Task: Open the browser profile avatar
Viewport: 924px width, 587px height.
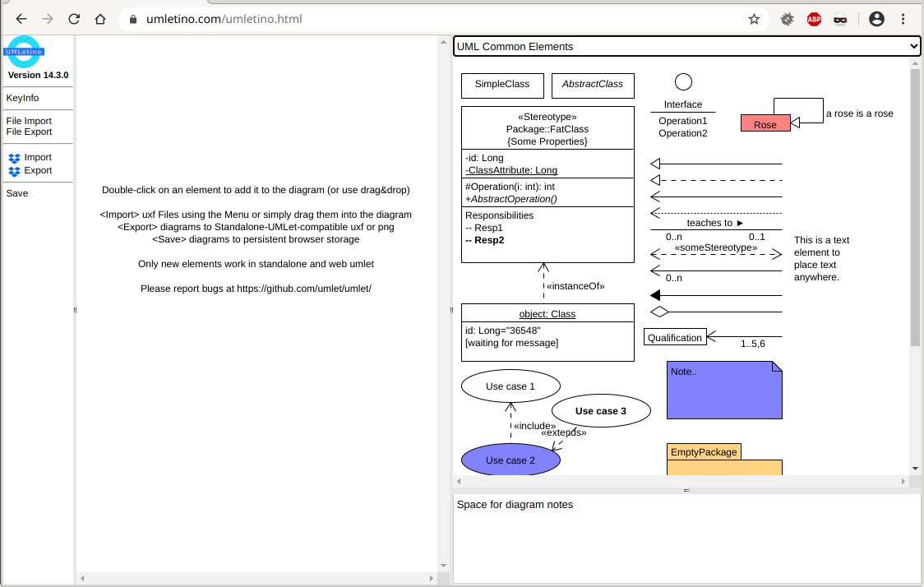Action: pos(876,19)
